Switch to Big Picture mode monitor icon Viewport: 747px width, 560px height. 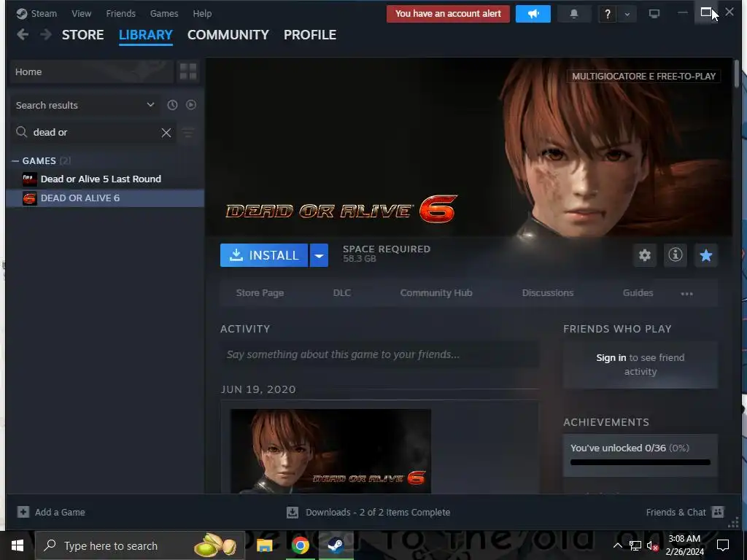point(654,14)
